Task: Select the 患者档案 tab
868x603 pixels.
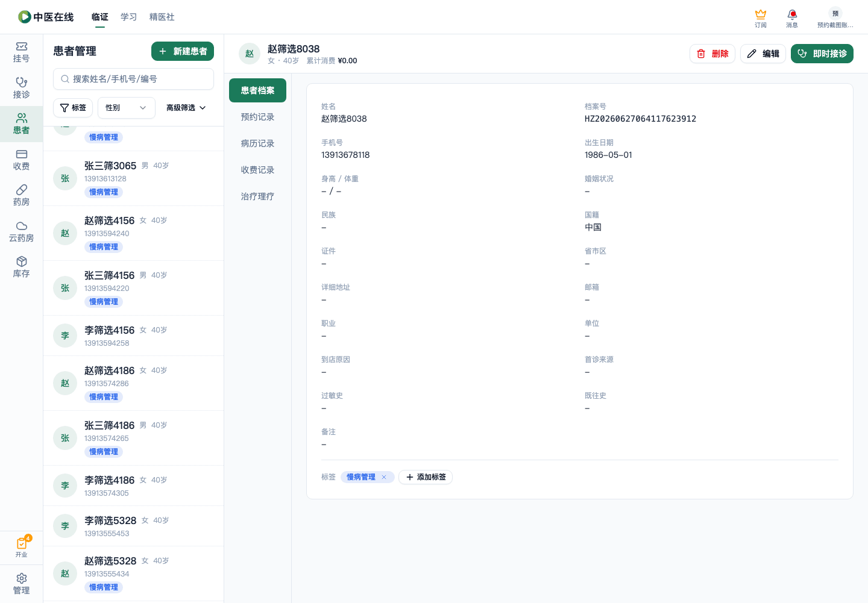Action: (x=257, y=90)
